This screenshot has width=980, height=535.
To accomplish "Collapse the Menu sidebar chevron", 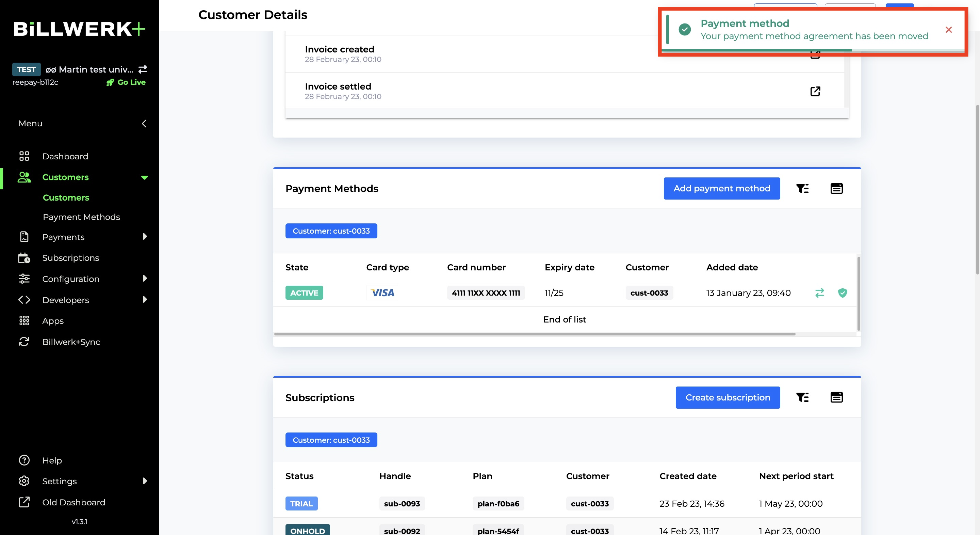I will [144, 123].
